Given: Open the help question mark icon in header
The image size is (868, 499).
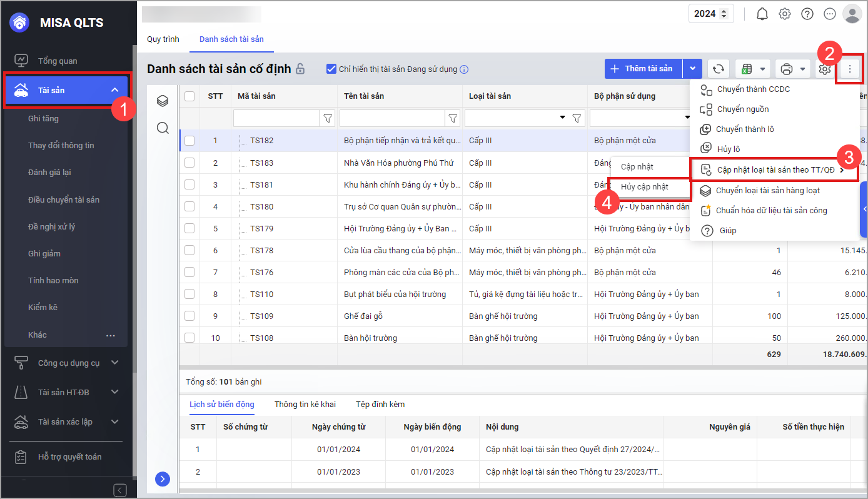Looking at the screenshot, I should click(807, 14).
